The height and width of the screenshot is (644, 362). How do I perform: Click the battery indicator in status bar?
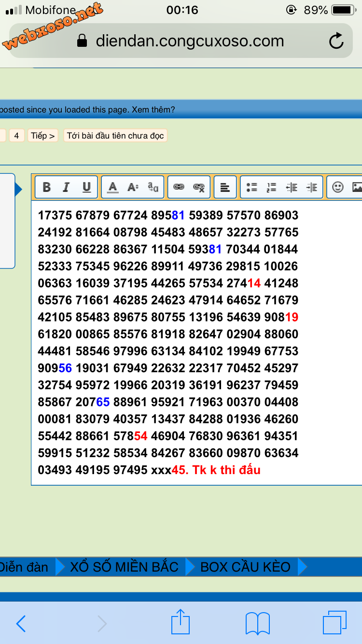pyautogui.click(x=344, y=10)
